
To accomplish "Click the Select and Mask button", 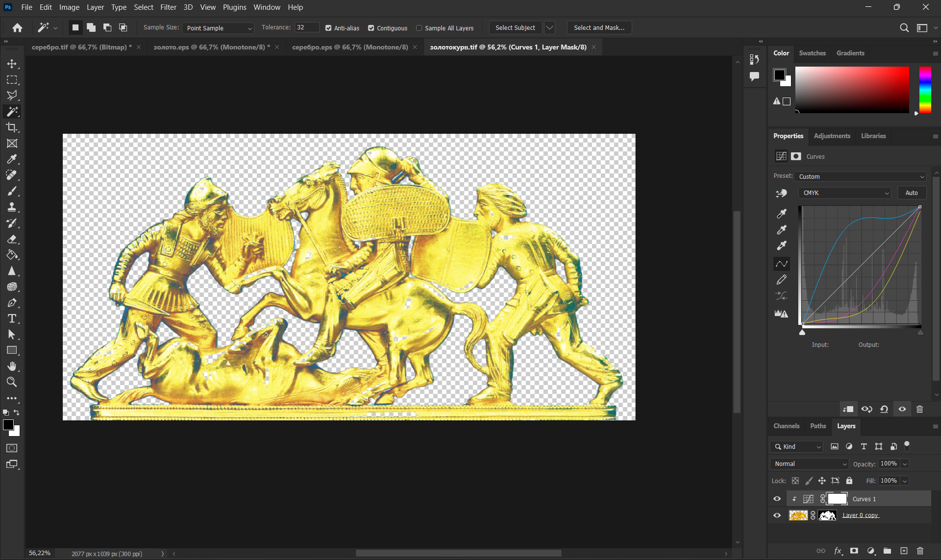I will tap(599, 28).
